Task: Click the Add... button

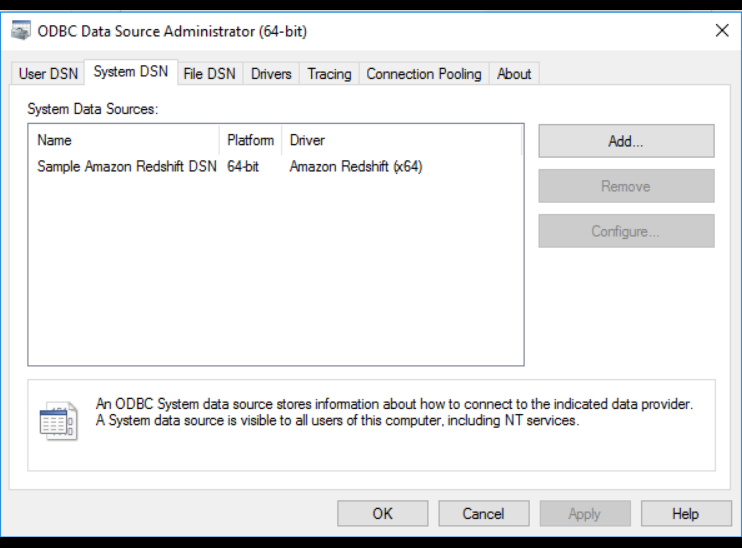Action: 626,141
